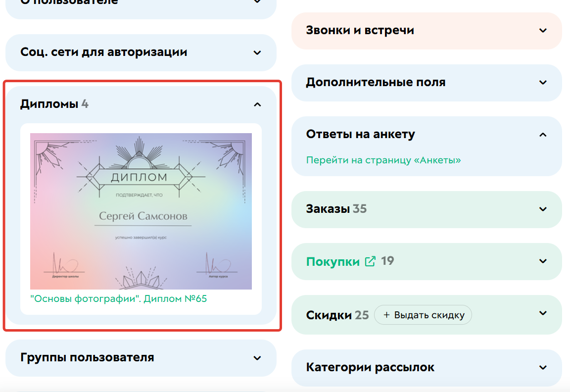The height and width of the screenshot is (392, 570).
Task: Click the collapse chevron on Дипломы section
Action: pos(257,104)
